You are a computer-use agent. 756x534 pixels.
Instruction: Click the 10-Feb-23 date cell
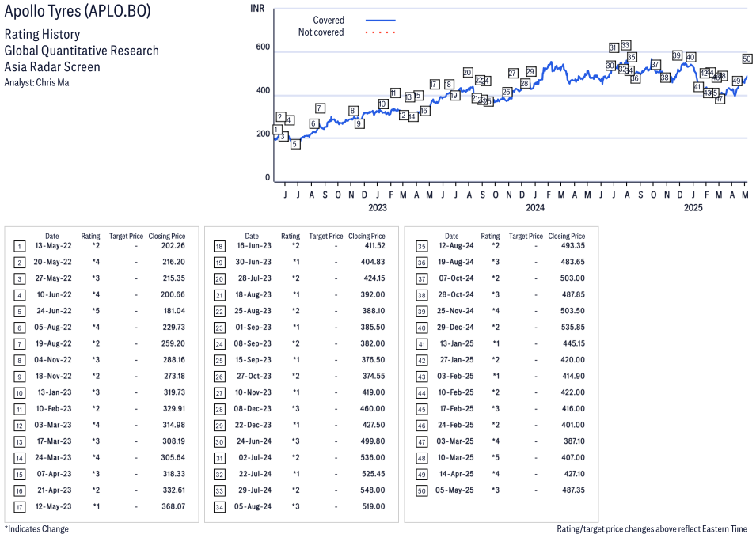click(x=54, y=409)
